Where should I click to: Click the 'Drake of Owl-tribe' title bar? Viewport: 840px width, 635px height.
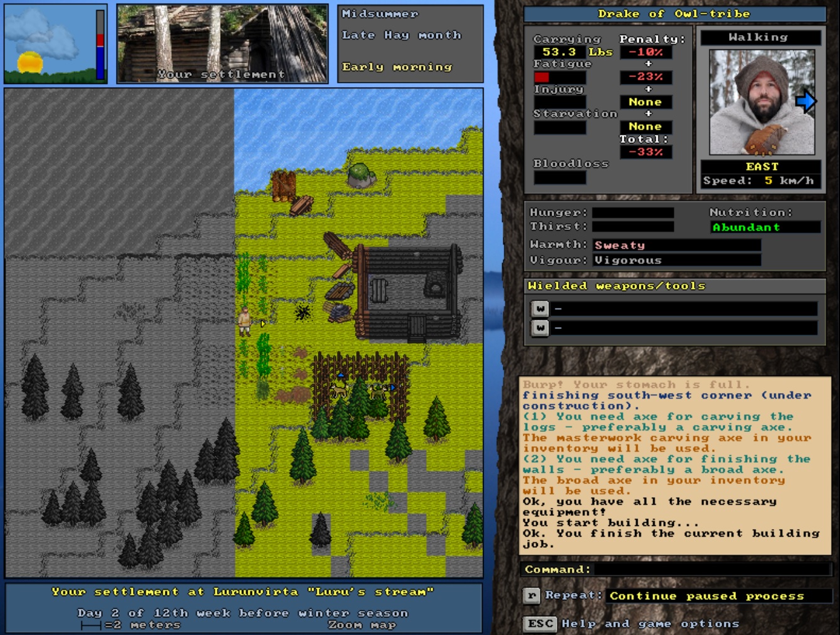pos(674,14)
